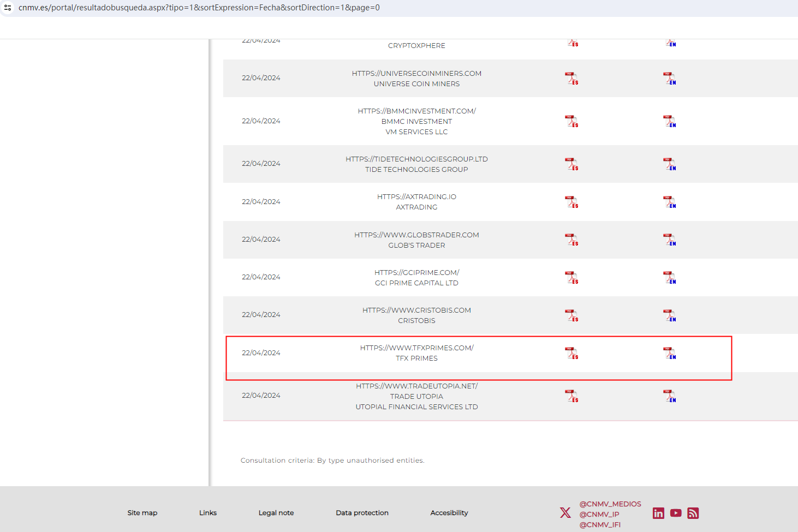Select HTTPS://WWW.TFXPRIMES.COM/ entry text
Screen dimensions: 798x532
pos(416,348)
